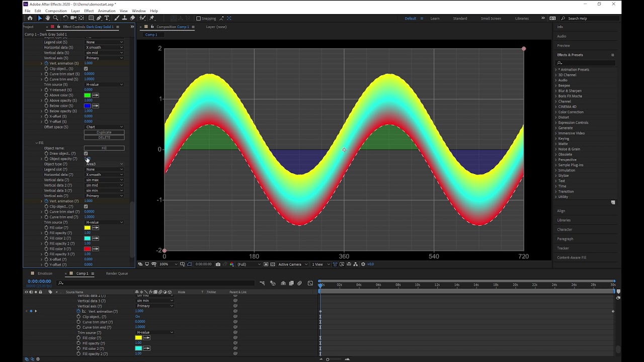Open the Composition menu

56,11
